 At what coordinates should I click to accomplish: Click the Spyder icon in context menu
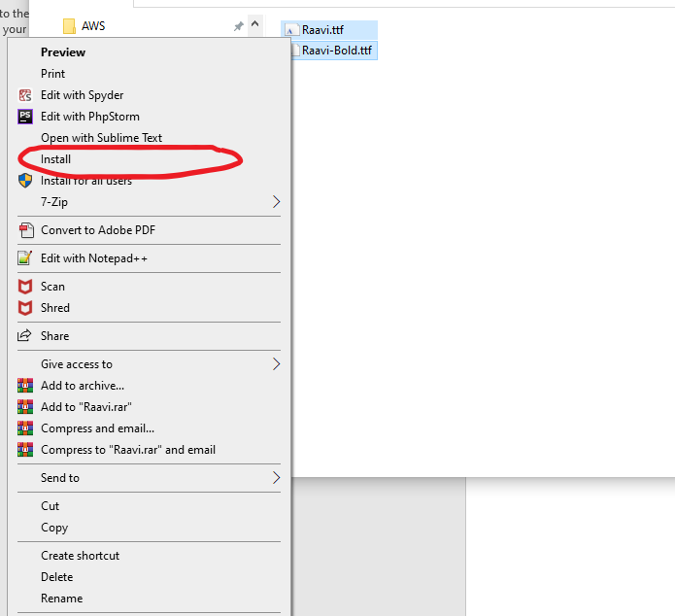[25, 95]
